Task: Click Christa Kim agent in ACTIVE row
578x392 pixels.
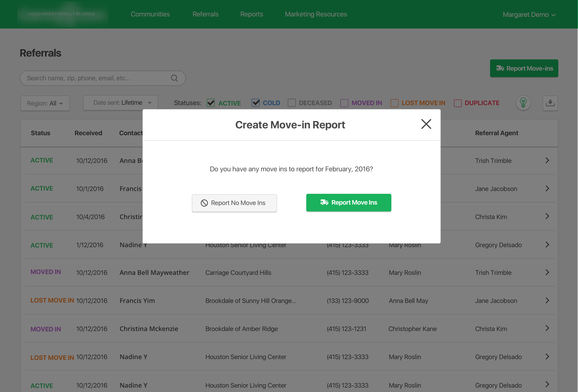Action: coord(491,217)
